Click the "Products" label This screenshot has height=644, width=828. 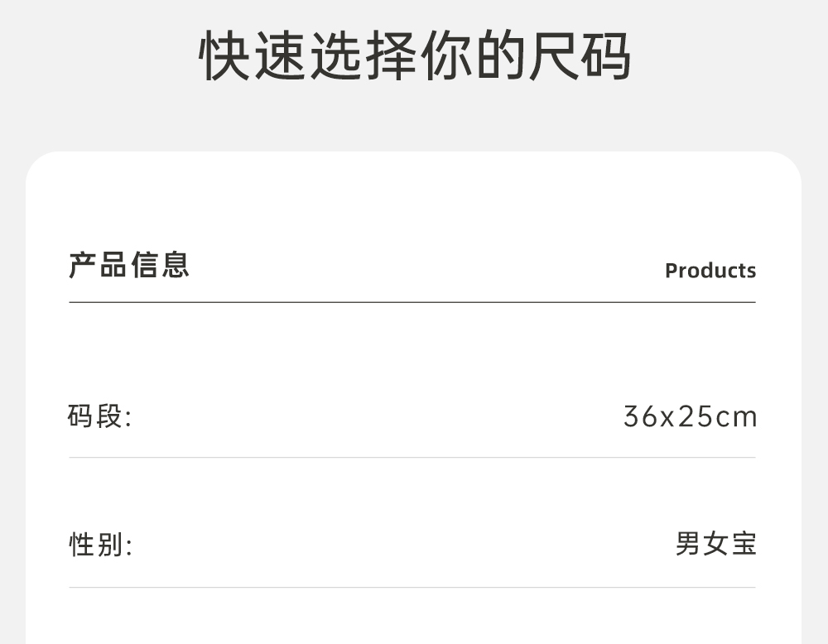click(710, 271)
